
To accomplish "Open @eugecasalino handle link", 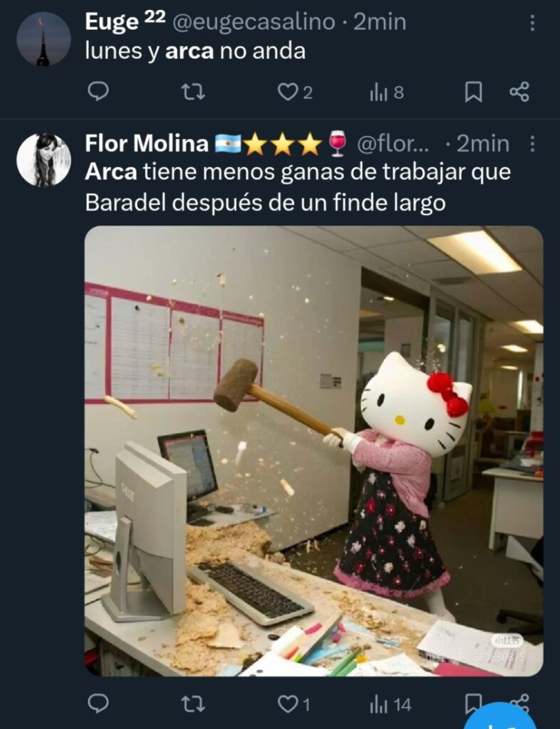I will click(x=254, y=21).
